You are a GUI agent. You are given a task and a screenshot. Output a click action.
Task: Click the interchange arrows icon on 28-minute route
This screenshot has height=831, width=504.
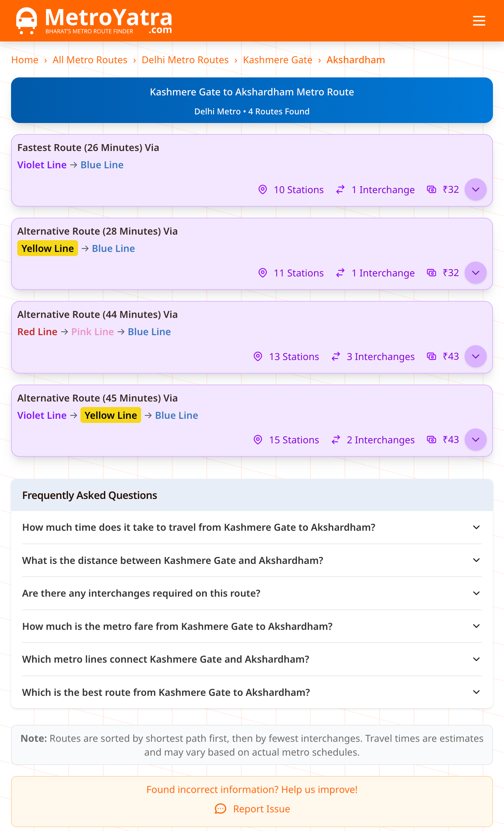[340, 273]
